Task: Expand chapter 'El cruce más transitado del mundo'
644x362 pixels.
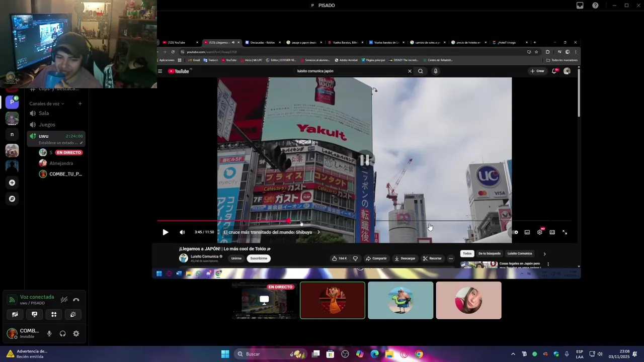Action: [271, 232]
